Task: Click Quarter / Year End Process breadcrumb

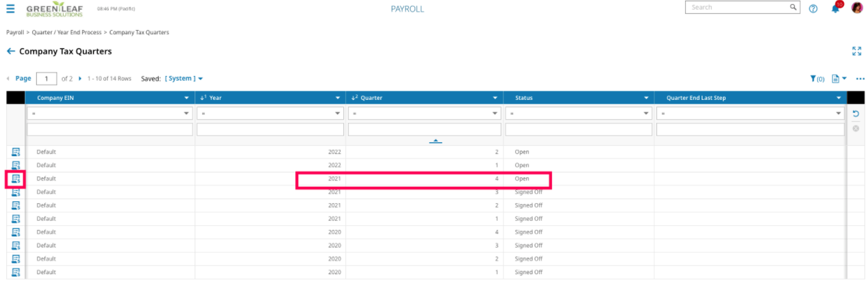Action: click(x=66, y=32)
